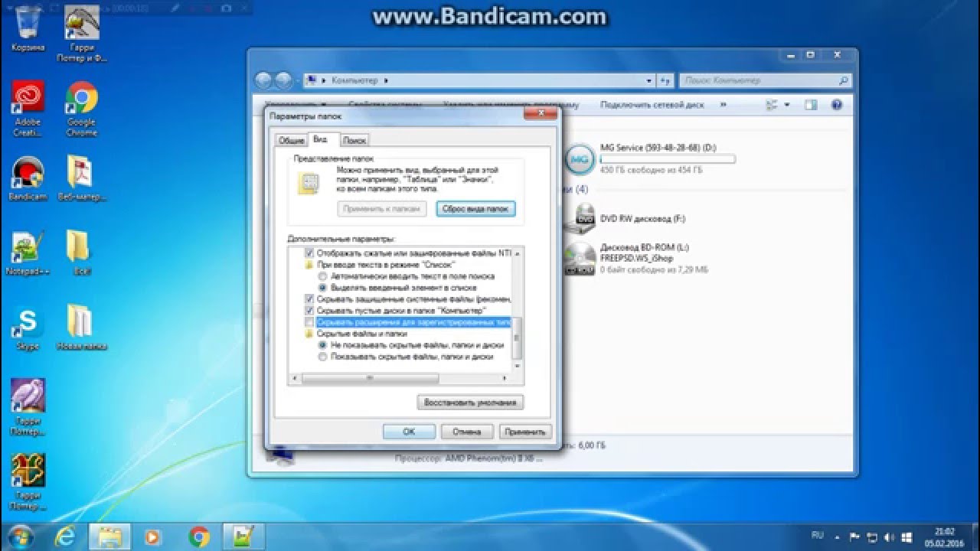The image size is (980, 551).
Task: Open the change view dropdown arrow in Explorer
Action: (786, 105)
